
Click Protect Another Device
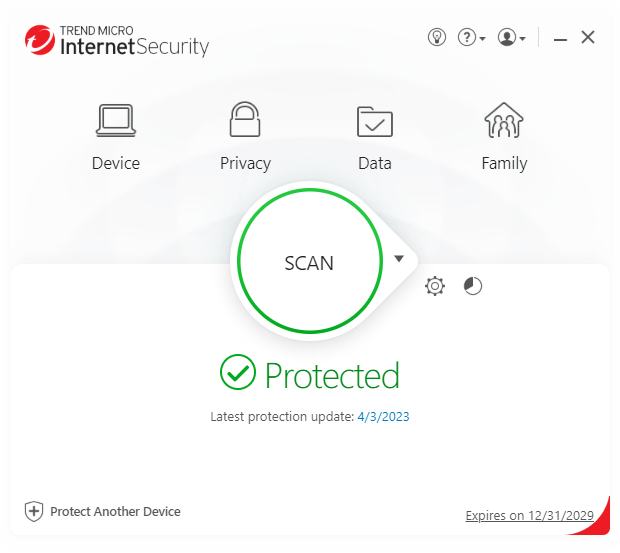[x=115, y=511]
